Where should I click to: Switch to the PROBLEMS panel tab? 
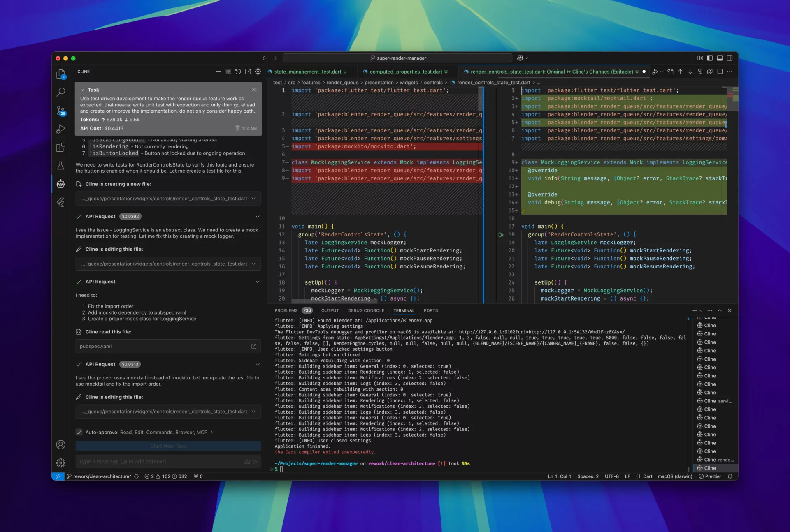click(286, 310)
